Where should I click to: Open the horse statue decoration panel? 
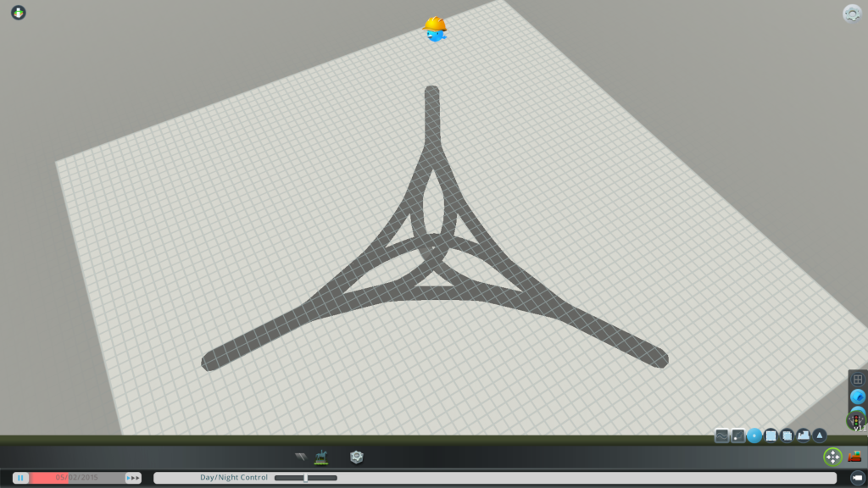321,457
